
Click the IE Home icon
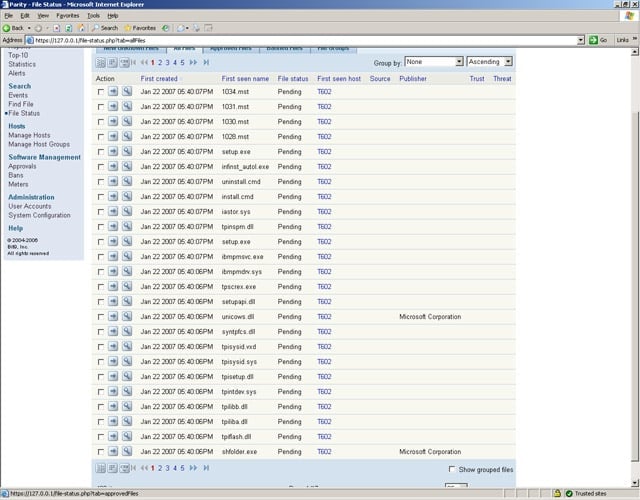(x=81, y=28)
